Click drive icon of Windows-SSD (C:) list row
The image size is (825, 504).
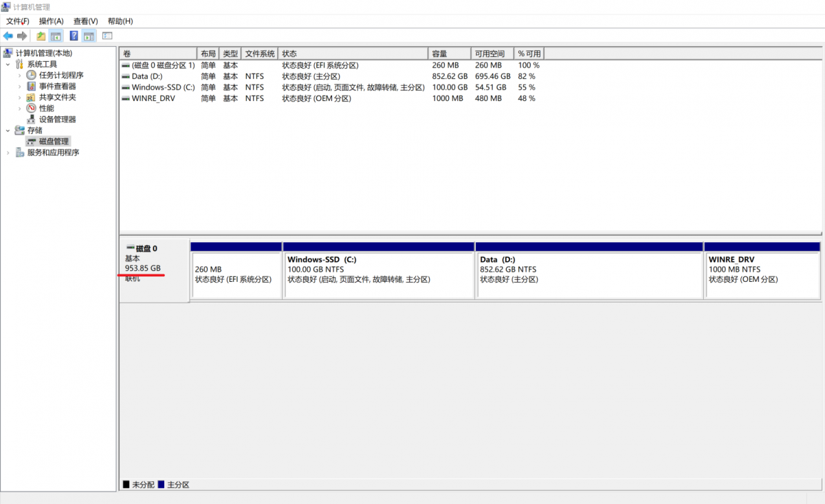click(126, 87)
